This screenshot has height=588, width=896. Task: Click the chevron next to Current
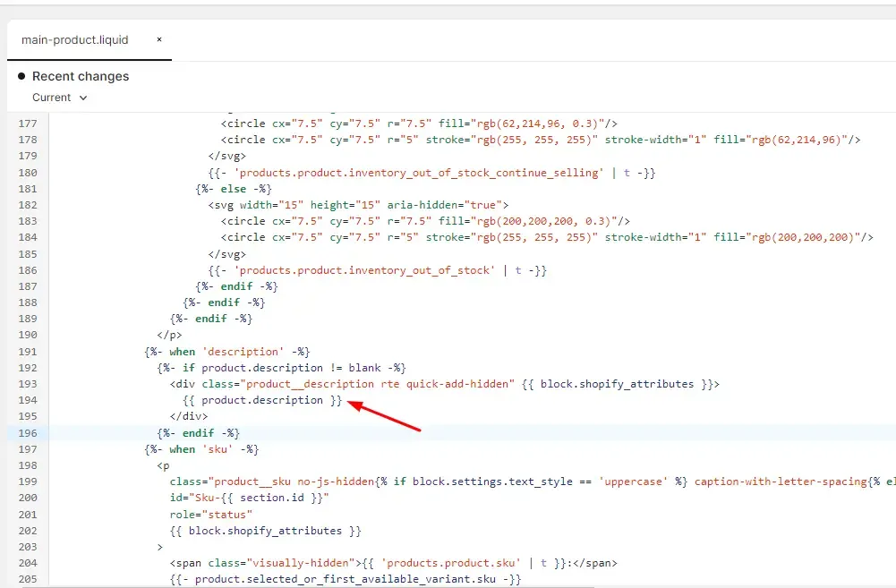[83, 98]
